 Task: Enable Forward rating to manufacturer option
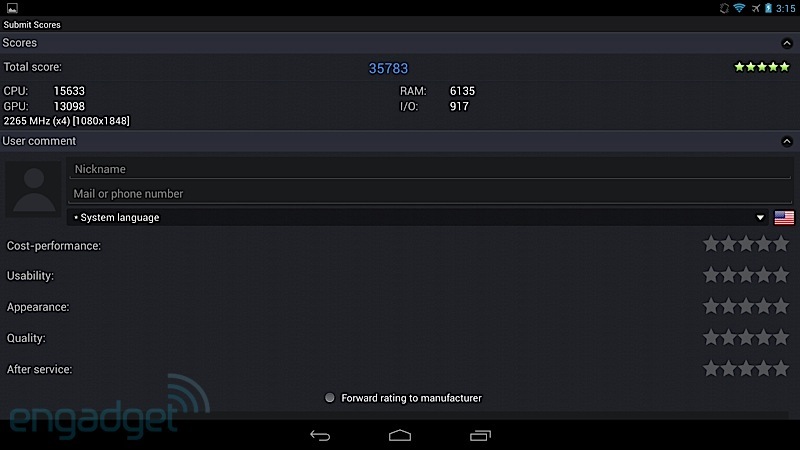coord(330,398)
